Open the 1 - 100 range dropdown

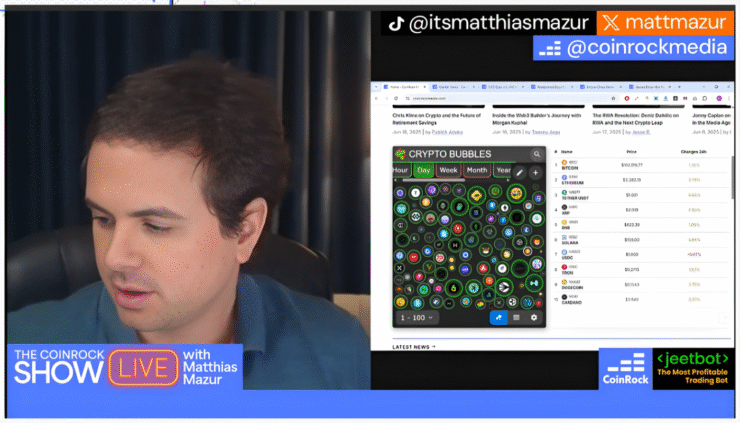417,318
